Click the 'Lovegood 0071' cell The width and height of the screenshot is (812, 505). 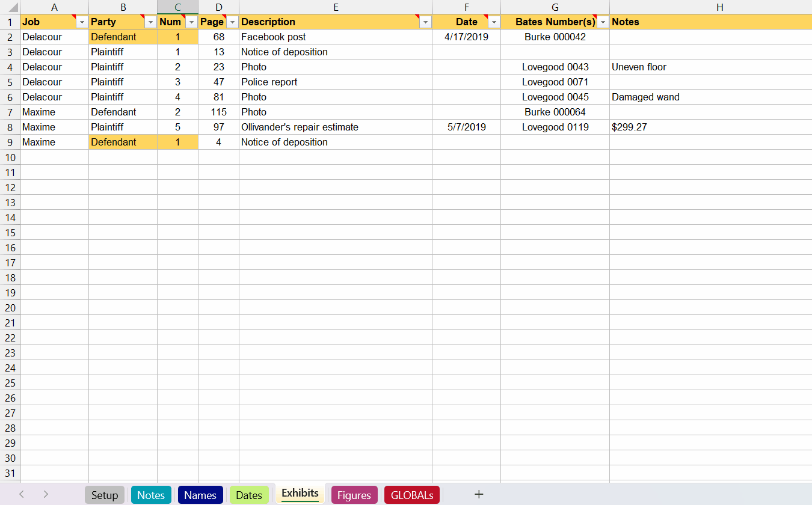(x=555, y=82)
